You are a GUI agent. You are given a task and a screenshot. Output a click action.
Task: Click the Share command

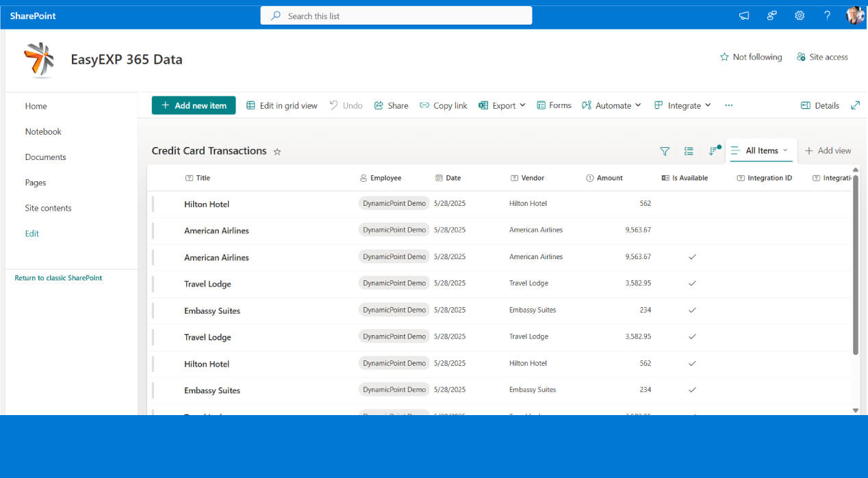[x=391, y=105]
